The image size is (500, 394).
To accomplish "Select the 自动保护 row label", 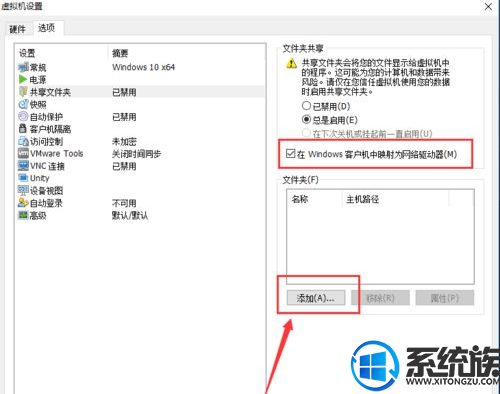I will click(46, 117).
